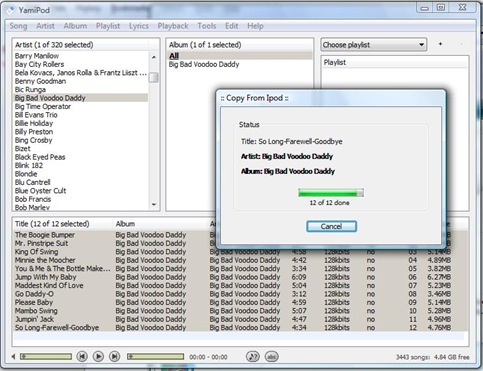Open the Lyrics menu
483x371 pixels.
click(139, 26)
